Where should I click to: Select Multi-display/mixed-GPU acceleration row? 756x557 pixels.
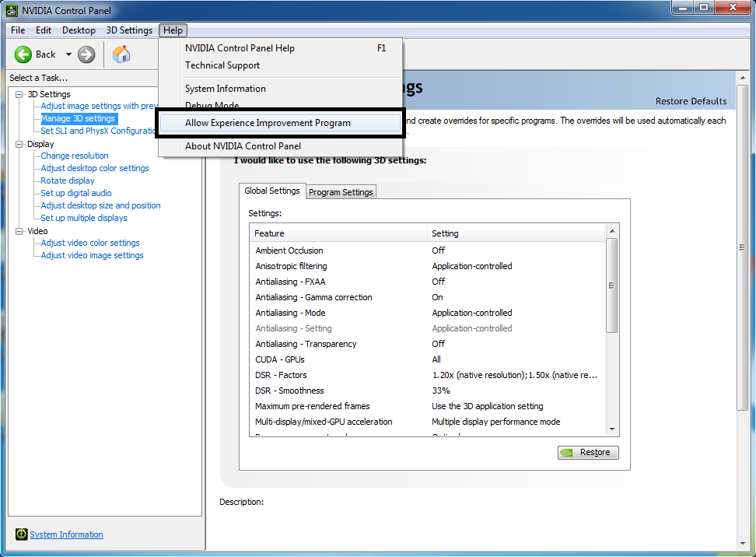coord(427,422)
